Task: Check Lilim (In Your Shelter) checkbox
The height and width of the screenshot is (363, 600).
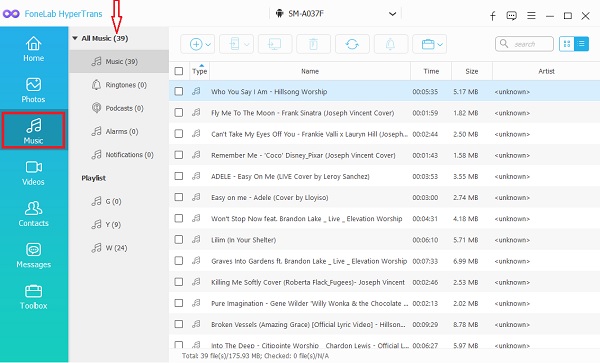Action: tap(179, 239)
